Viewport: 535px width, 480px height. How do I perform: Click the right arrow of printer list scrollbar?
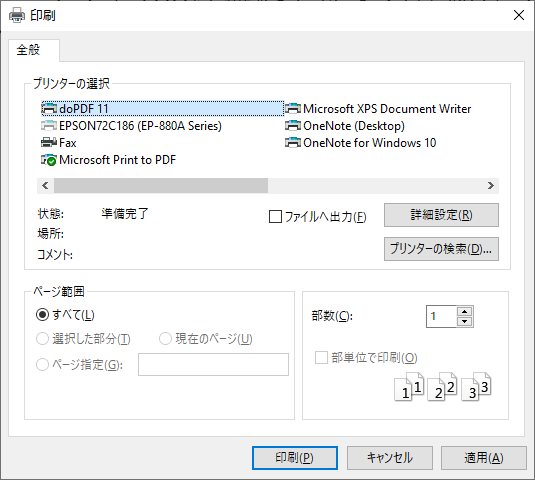(491, 186)
